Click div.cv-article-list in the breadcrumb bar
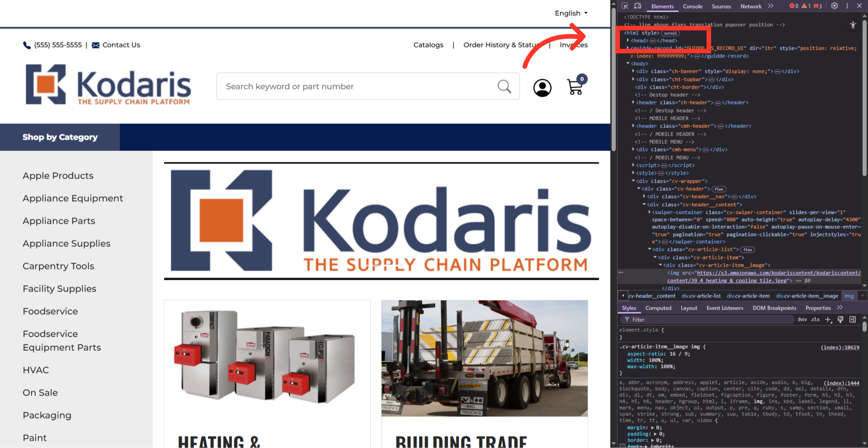868x448 pixels. 701,296
